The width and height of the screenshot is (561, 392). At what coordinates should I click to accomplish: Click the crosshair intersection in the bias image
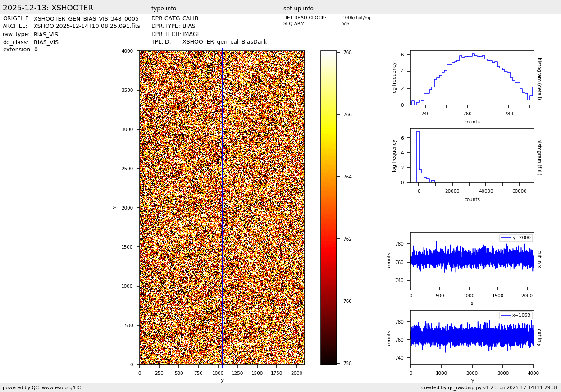[222, 208]
